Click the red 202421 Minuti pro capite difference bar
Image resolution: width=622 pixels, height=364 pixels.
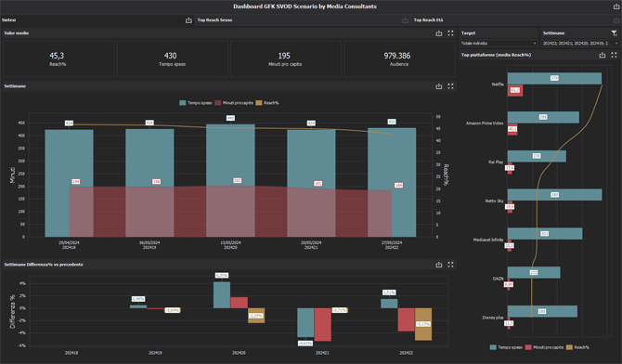(322, 324)
